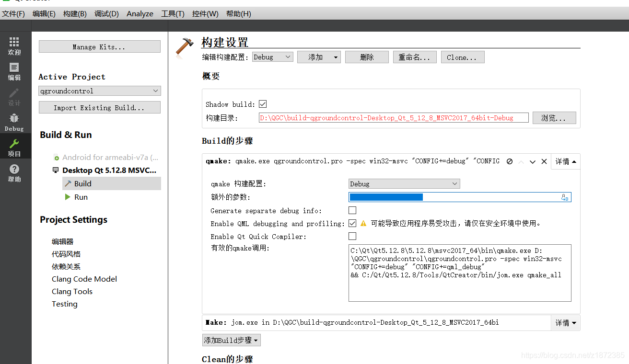Uncheck Enable QML debugging and profiling
Viewport: 629px width, 364px height.
pos(352,223)
